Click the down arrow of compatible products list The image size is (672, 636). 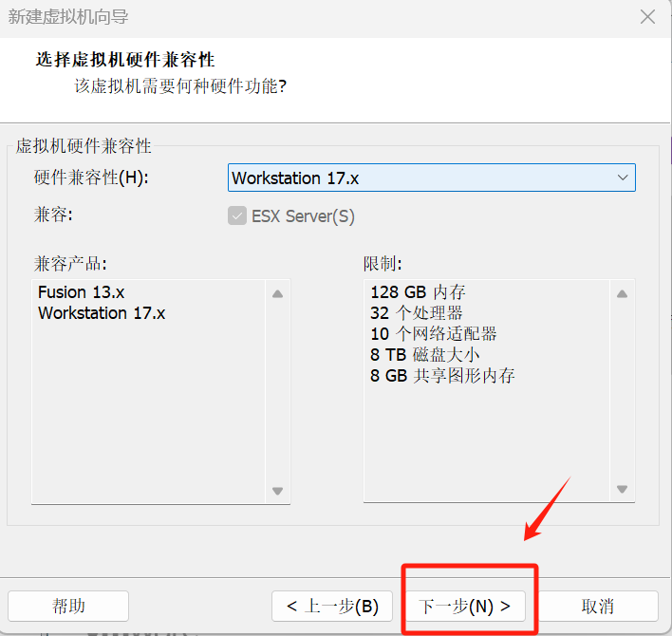(277, 491)
